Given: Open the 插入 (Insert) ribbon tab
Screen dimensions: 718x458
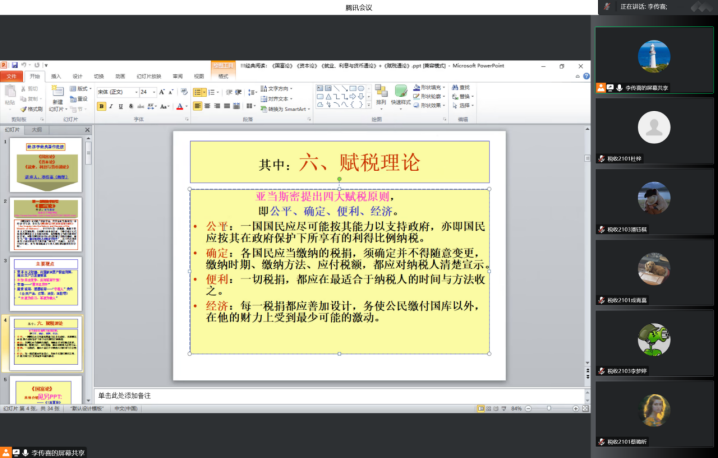Looking at the screenshot, I should pos(56,75).
